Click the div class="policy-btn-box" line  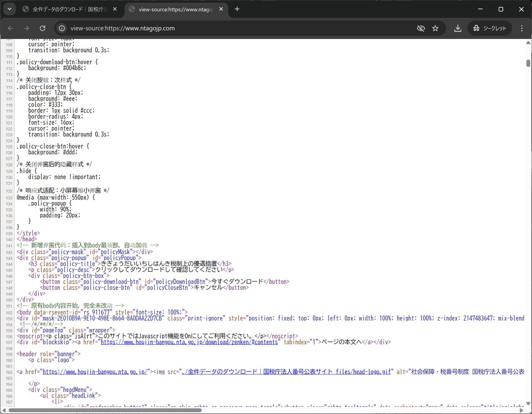(x=69, y=275)
